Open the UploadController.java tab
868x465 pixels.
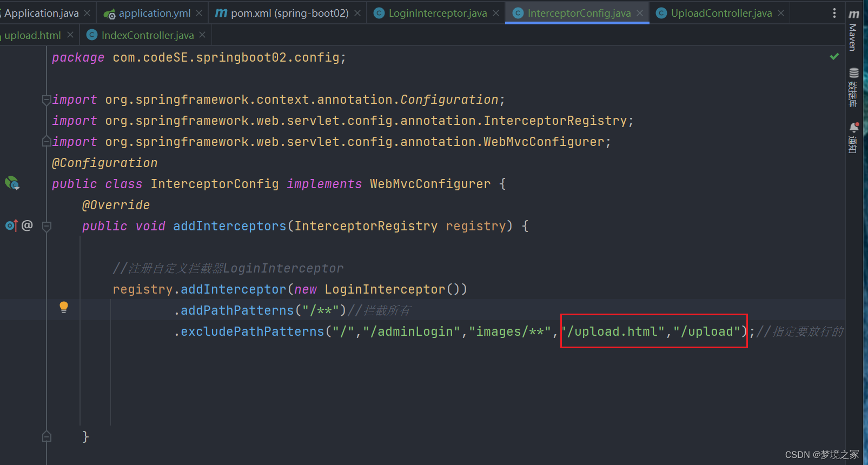pos(721,13)
